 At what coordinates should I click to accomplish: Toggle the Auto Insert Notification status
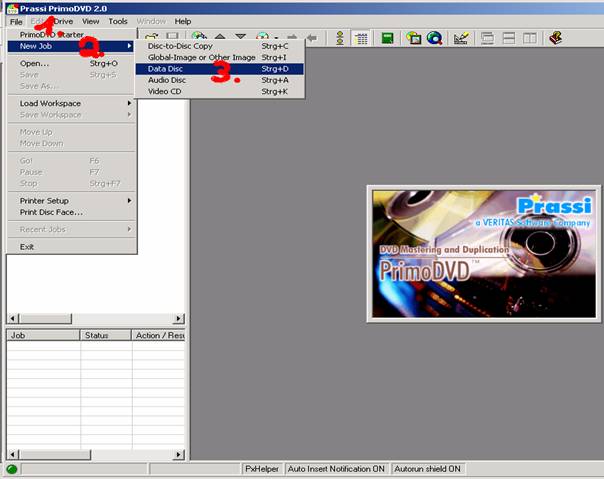point(334,469)
